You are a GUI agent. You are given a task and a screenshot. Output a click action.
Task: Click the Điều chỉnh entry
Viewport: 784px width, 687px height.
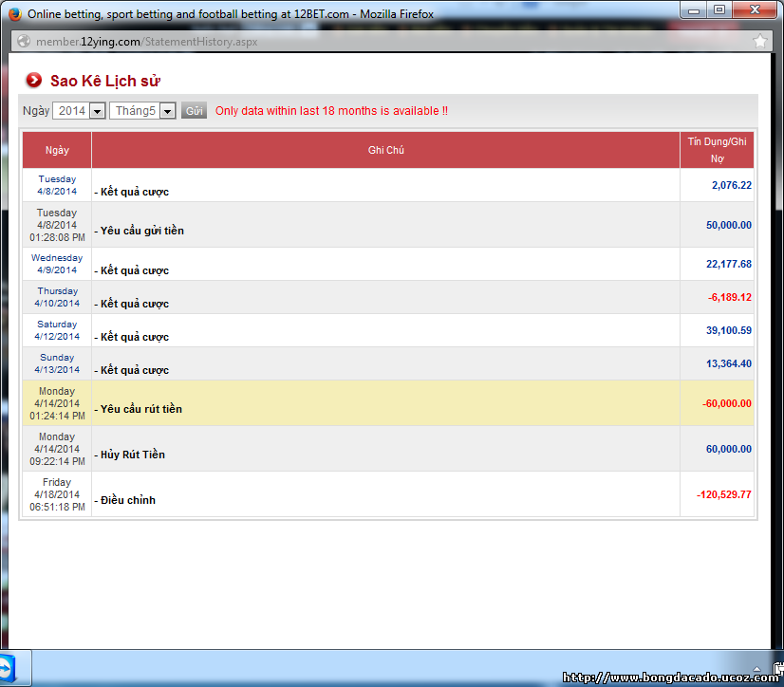point(127,500)
